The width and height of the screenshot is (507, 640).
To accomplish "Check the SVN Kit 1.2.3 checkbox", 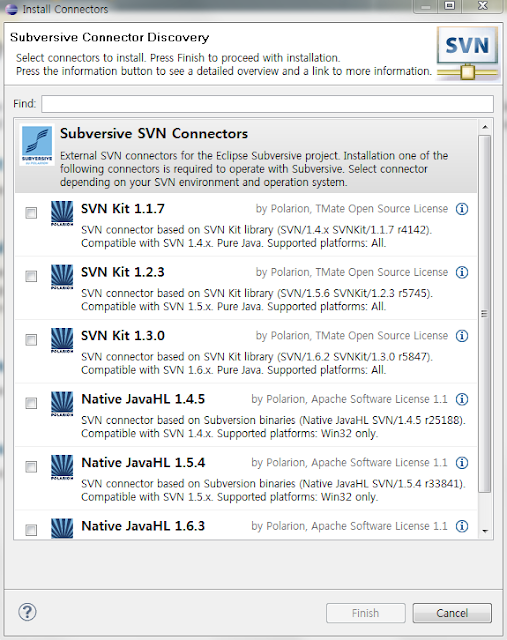I will (31, 276).
